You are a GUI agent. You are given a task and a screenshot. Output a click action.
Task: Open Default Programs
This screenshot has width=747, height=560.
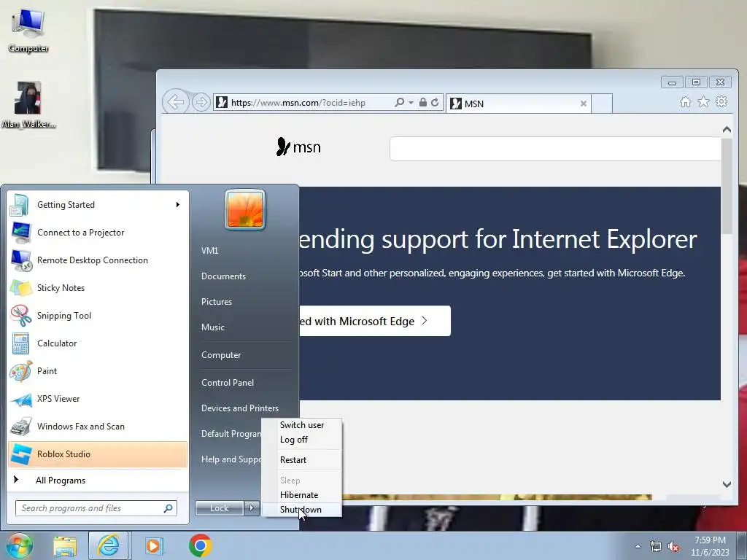coord(231,433)
